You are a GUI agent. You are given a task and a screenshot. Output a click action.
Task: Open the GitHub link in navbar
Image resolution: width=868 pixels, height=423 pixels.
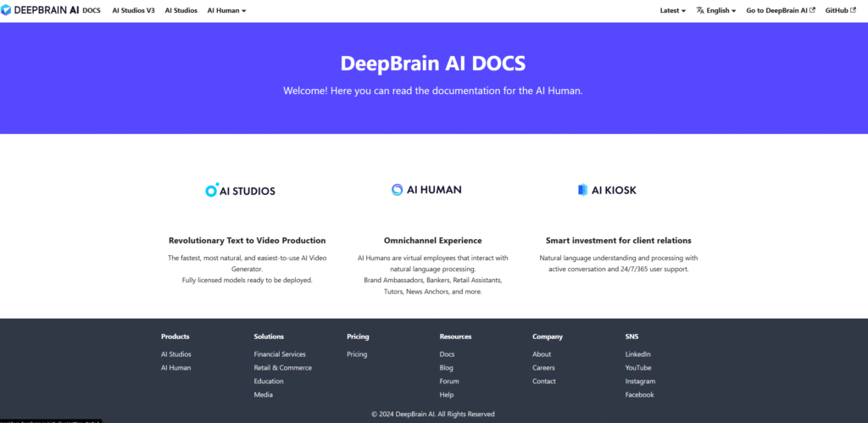click(x=840, y=10)
